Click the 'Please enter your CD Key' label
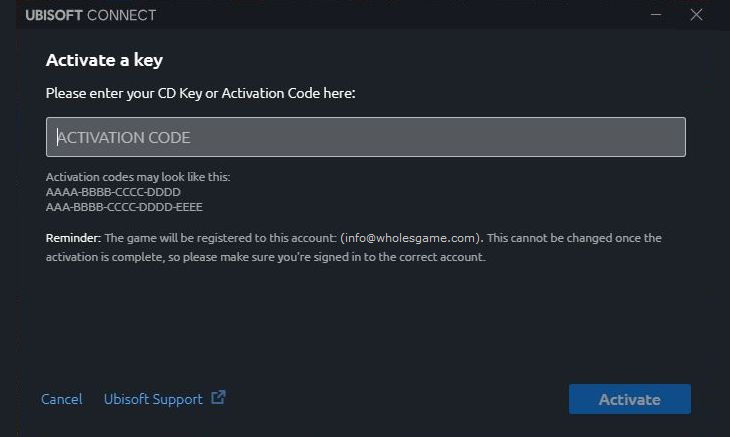 (201, 93)
